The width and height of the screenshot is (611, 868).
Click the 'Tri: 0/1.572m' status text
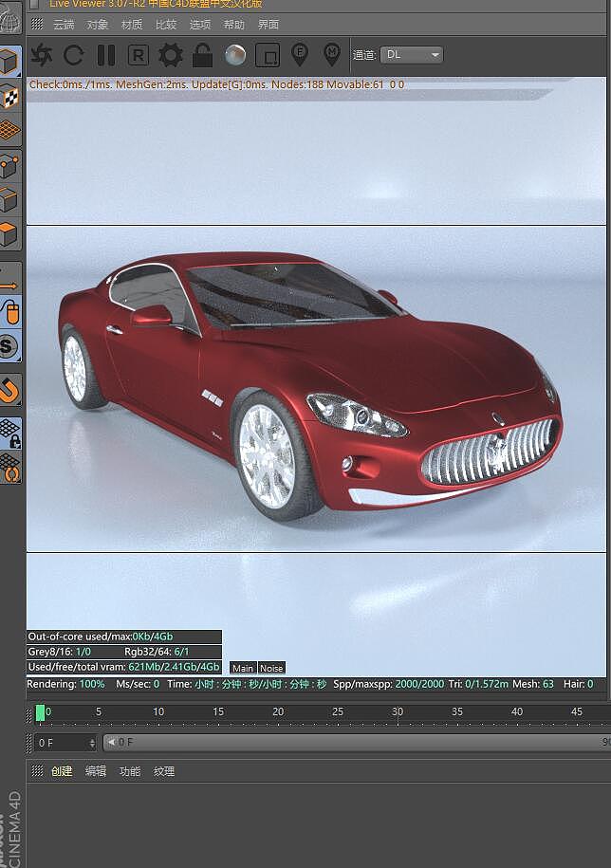coord(478,684)
